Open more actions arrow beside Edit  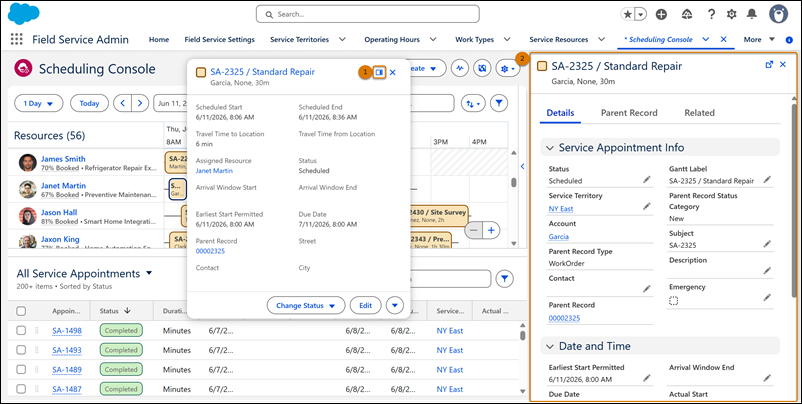[x=394, y=305]
